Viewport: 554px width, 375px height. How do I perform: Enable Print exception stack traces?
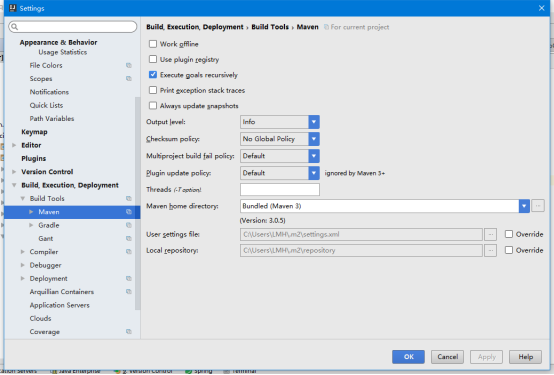(153, 90)
